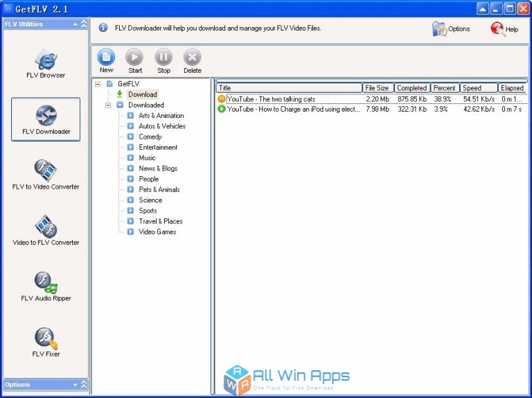532x398 pixels.
Task: Launch the FLV Audio Ripper
Action: pos(46,286)
